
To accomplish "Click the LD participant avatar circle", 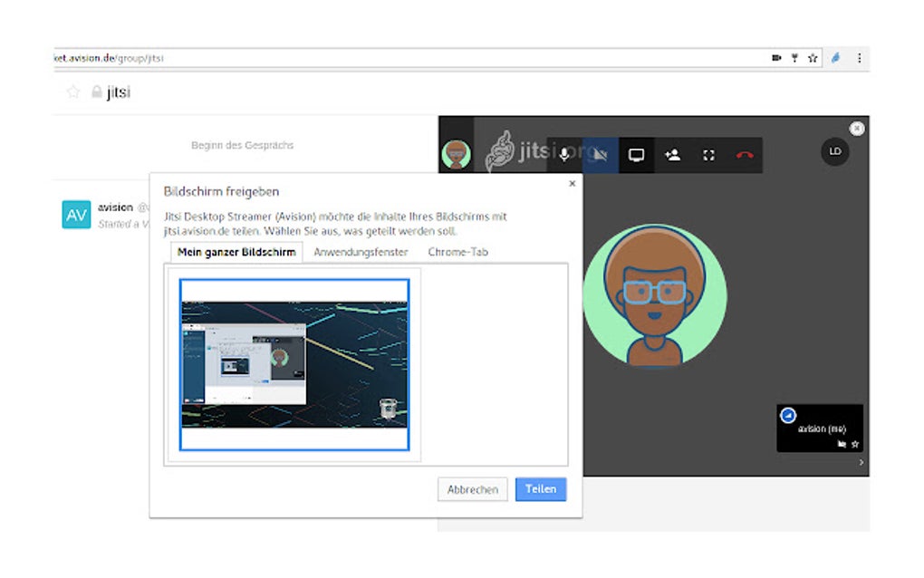I will pyautogui.click(x=833, y=152).
